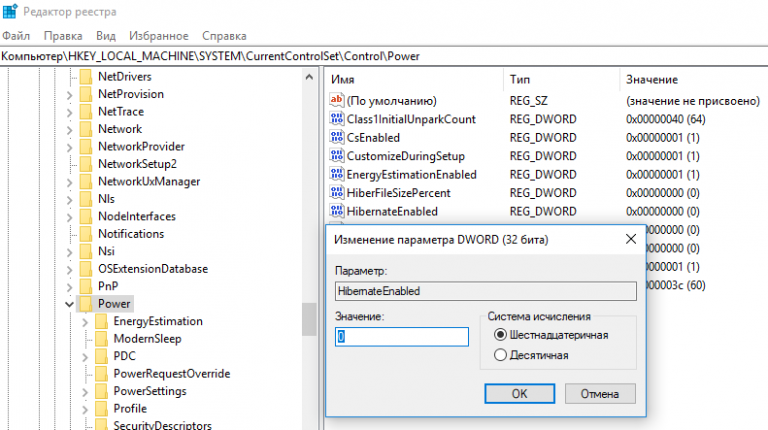Click the Значение input field

click(401, 337)
